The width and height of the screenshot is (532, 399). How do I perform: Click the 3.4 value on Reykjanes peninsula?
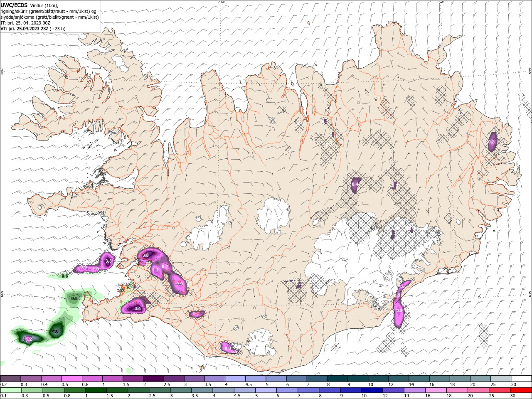coord(138,309)
